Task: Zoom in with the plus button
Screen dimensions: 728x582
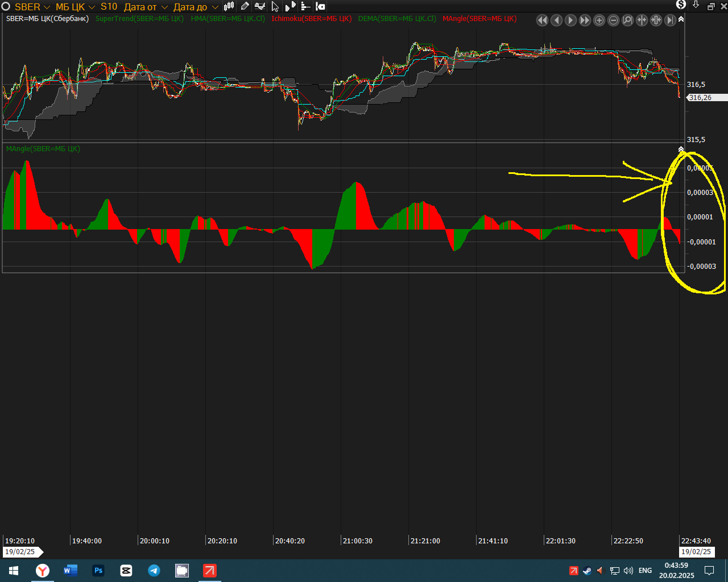Action: [599, 20]
